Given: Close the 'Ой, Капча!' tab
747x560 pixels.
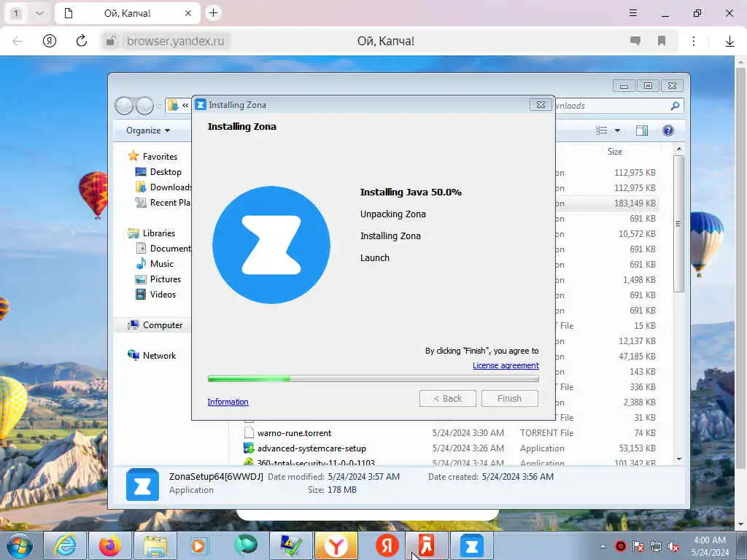Looking at the screenshot, I should [x=188, y=13].
